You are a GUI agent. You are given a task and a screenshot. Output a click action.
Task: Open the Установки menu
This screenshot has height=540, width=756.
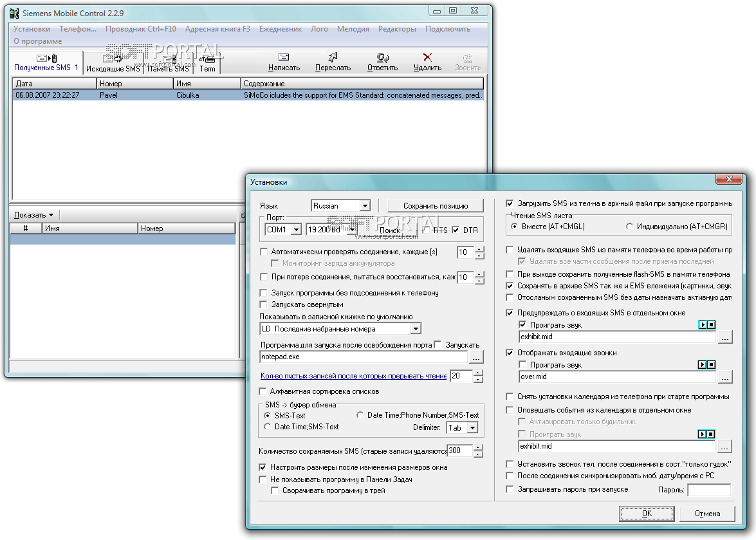coord(32,29)
